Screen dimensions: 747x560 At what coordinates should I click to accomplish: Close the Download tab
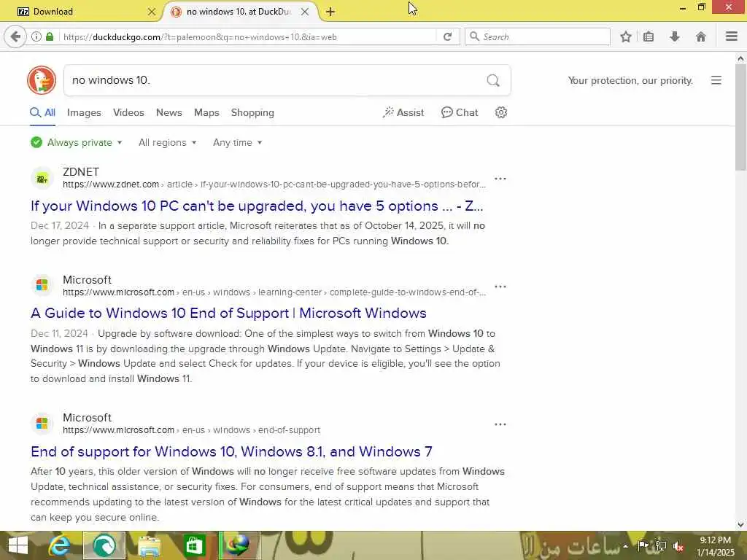152,12
